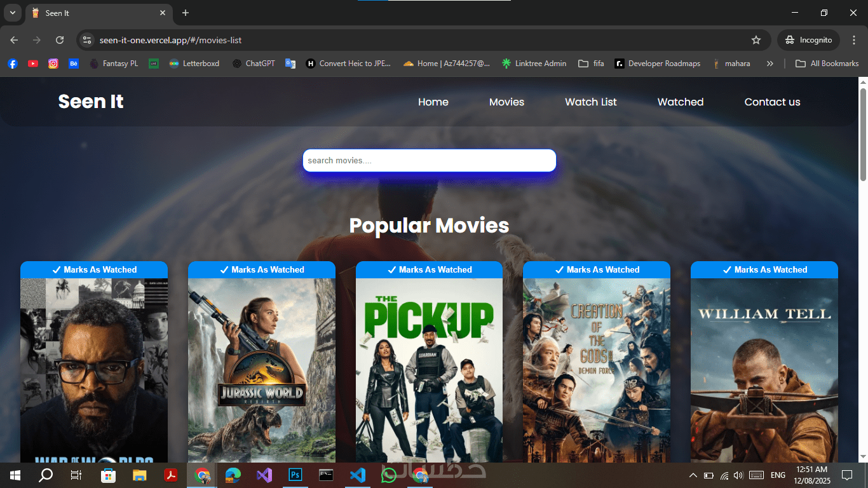The width and height of the screenshot is (868, 488).
Task: Open the Linktree Admin bookmark
Action: [534, 64]
